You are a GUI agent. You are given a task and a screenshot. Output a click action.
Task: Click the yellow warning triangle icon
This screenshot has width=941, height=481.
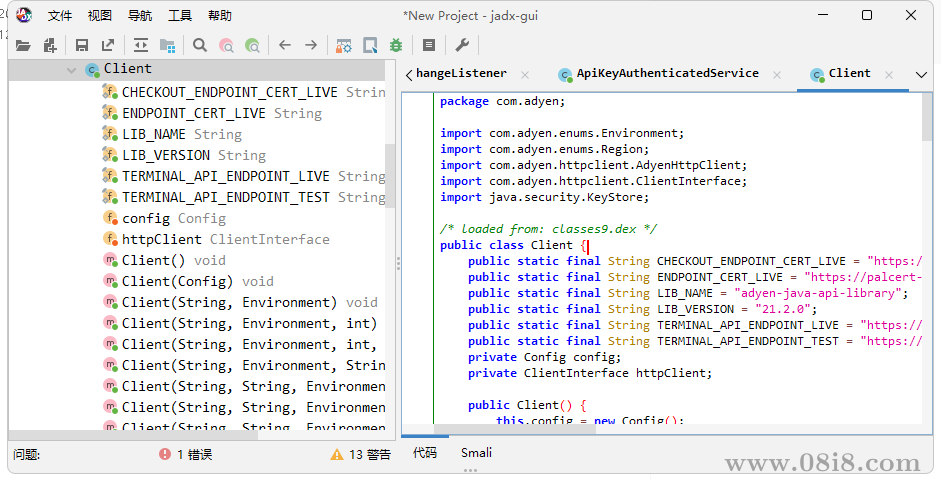click(x=337, y=455)
